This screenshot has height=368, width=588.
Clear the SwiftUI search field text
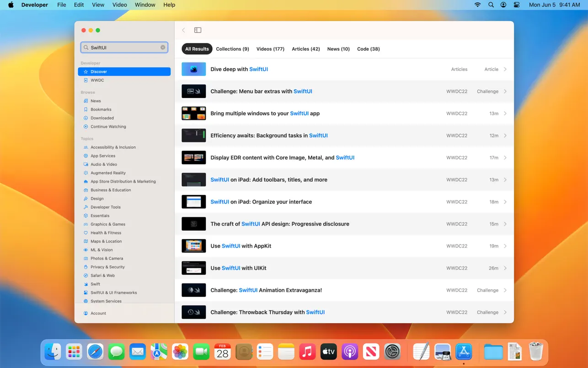click(163, 48)
